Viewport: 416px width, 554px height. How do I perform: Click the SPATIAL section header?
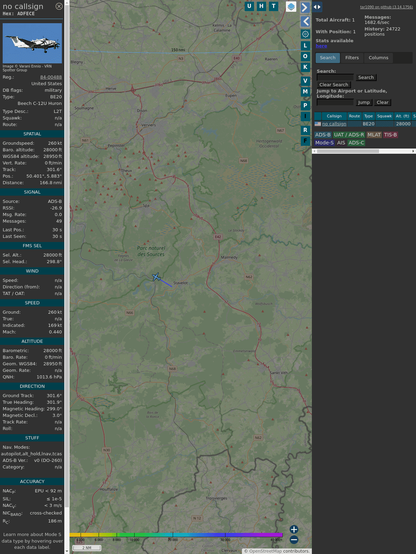pos(32,134)
